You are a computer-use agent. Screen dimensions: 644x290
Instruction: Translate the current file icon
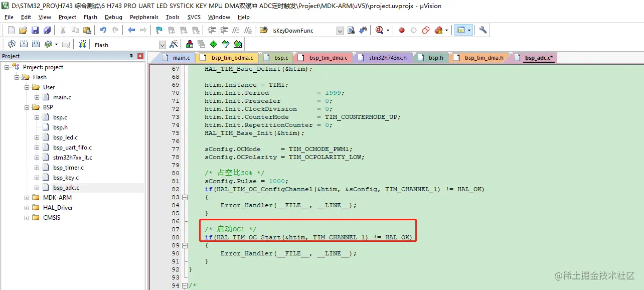(12, 44)
